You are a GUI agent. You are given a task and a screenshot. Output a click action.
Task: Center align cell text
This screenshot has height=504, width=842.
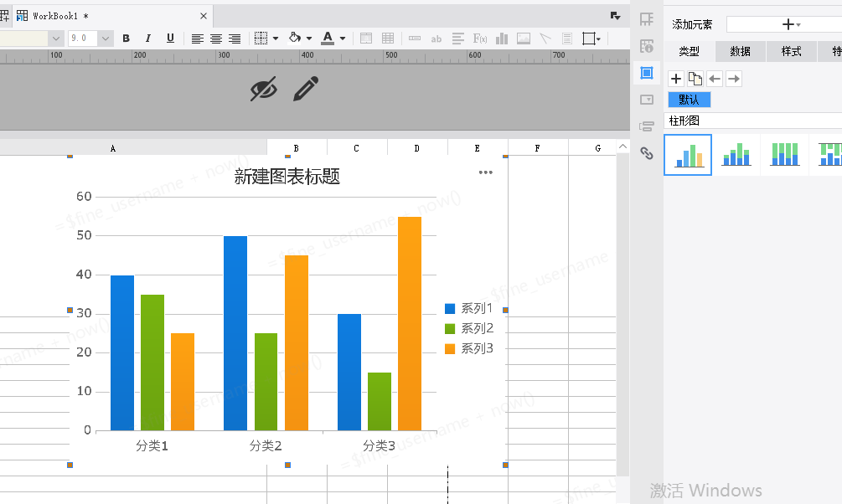pos(216,39)
